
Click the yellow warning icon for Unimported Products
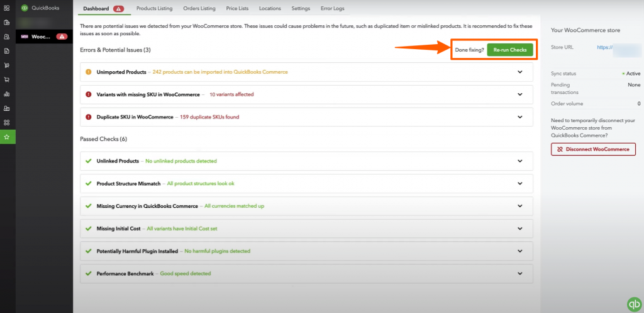(x=88, y=72)
